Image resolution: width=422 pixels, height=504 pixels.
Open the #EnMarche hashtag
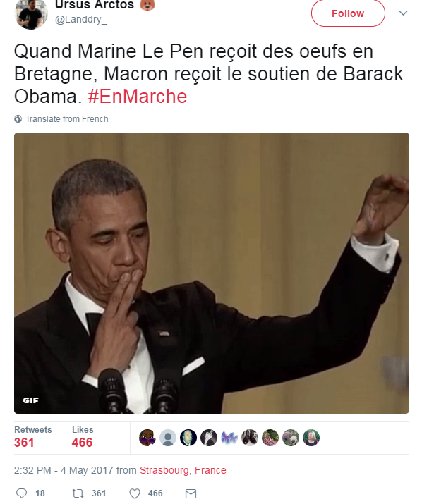(138, 96)
